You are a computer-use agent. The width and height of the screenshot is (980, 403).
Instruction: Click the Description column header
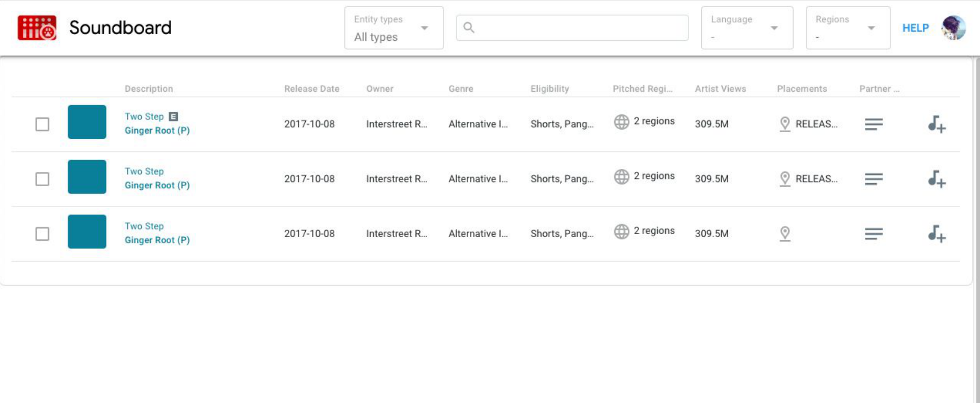[149, 89]
